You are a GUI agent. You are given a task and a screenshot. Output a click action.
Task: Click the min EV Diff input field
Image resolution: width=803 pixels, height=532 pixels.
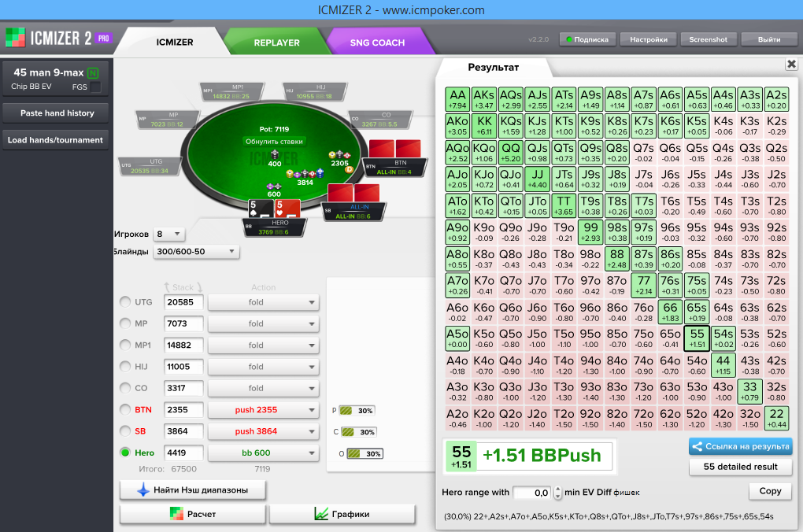pos(533,493)
